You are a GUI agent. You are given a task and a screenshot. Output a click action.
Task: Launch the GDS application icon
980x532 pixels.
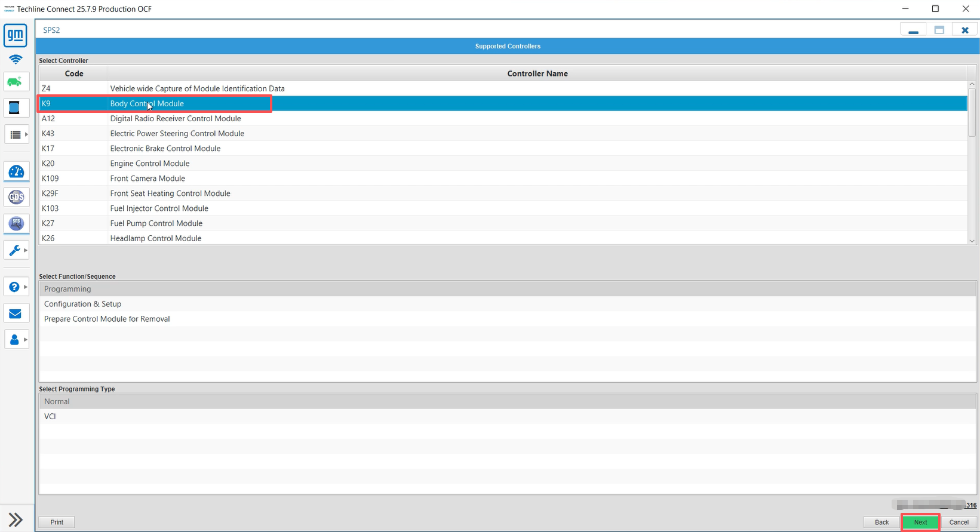click(16, 197)
